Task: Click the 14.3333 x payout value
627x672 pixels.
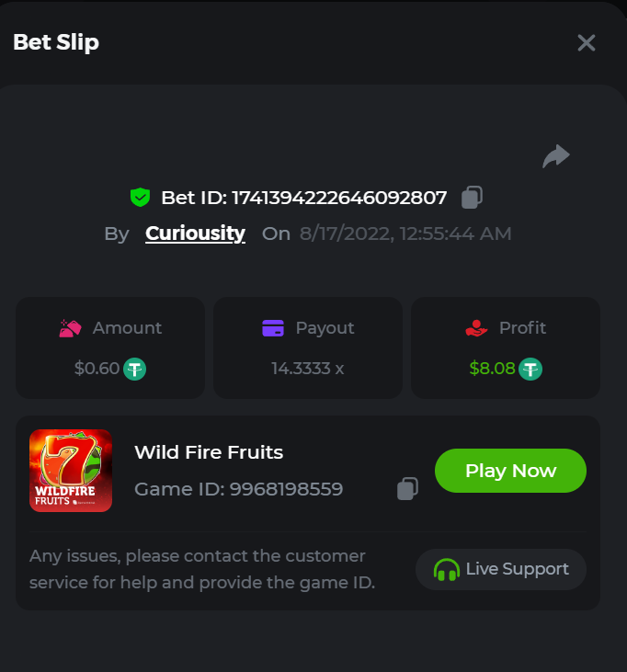Action: click(x=307, y=369)
